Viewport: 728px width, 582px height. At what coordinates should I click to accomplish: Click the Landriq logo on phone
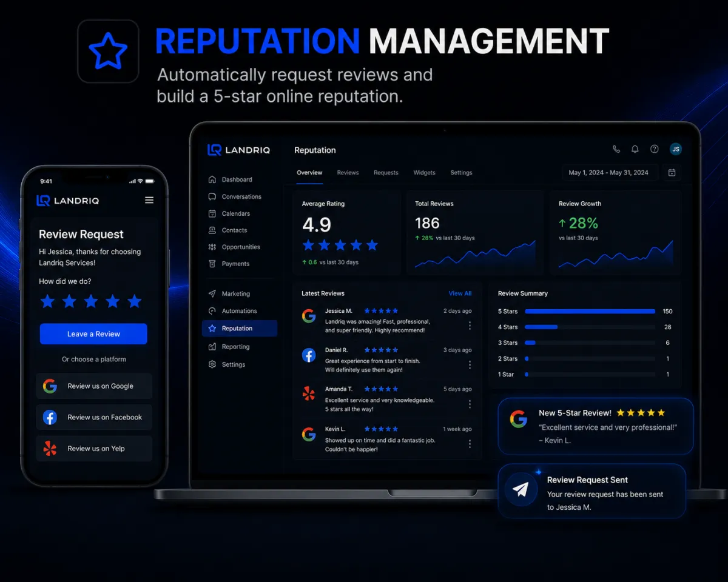point(67,201)
